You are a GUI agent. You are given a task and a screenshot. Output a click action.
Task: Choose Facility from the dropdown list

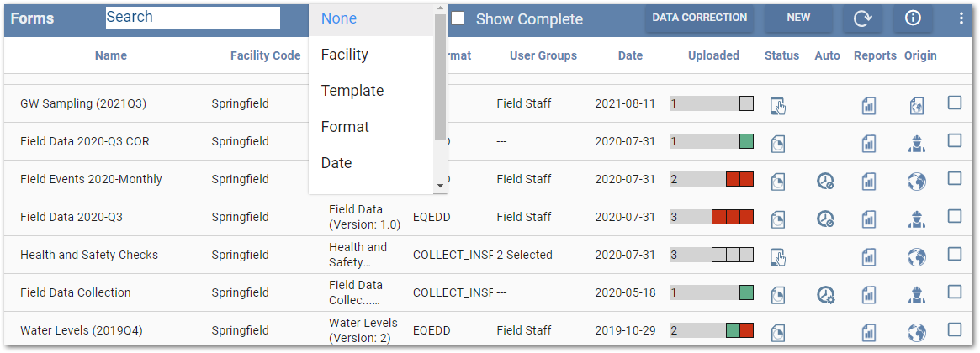click(345, 55)
